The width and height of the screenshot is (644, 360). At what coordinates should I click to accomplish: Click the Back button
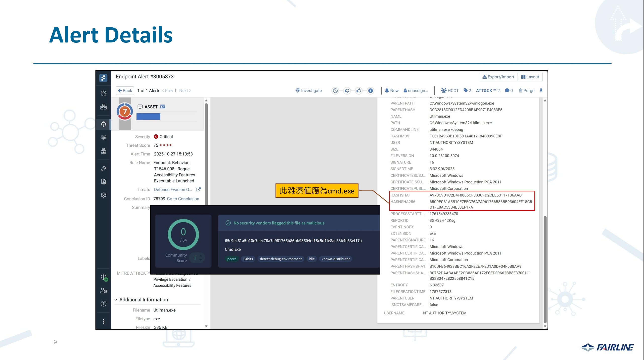click(125, 90)
